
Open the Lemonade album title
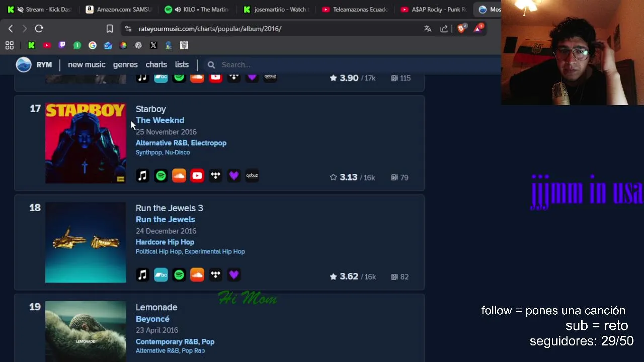(156, 307)
